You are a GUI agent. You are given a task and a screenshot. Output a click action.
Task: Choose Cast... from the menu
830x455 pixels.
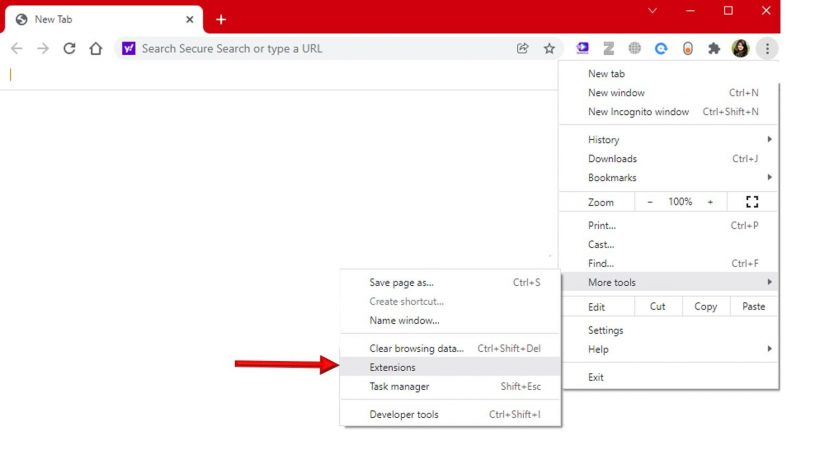pos(669,244)
